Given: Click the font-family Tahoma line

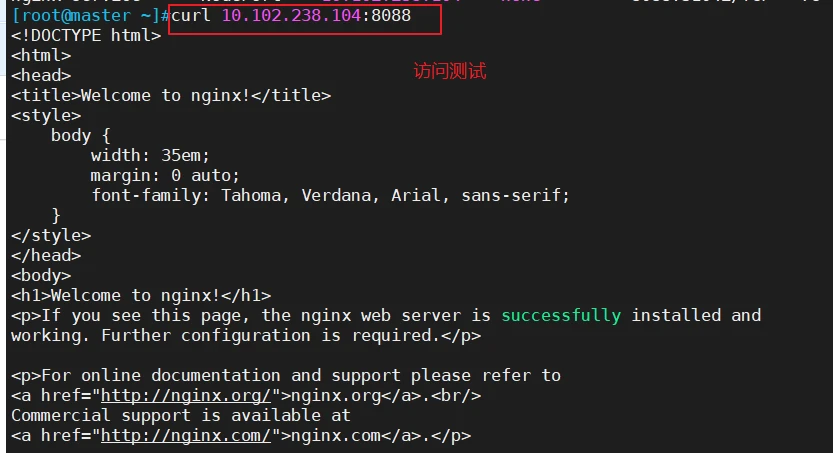Looking at the screenshot, I should click(x=330, y=195).
